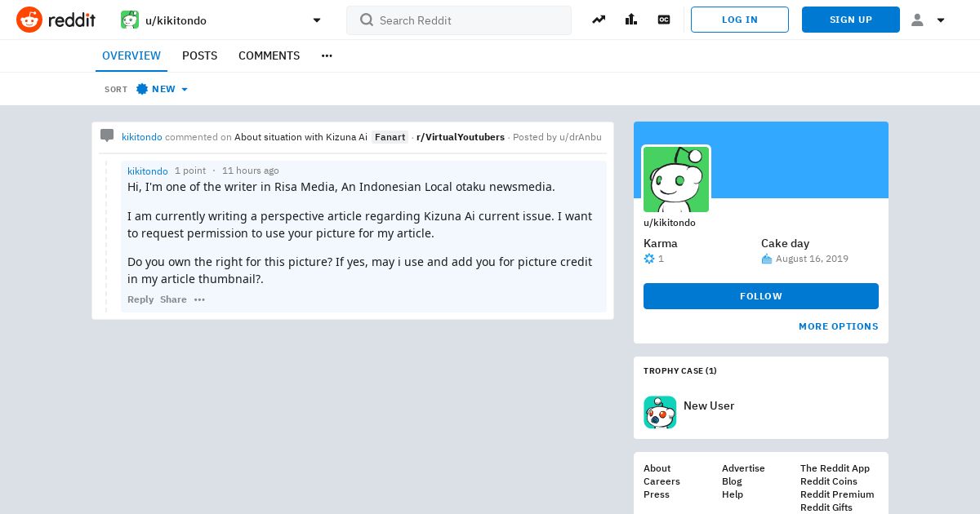Click the Fanart flair tag
This screenshot has width=980, height=514.
(x=390, y=137)
